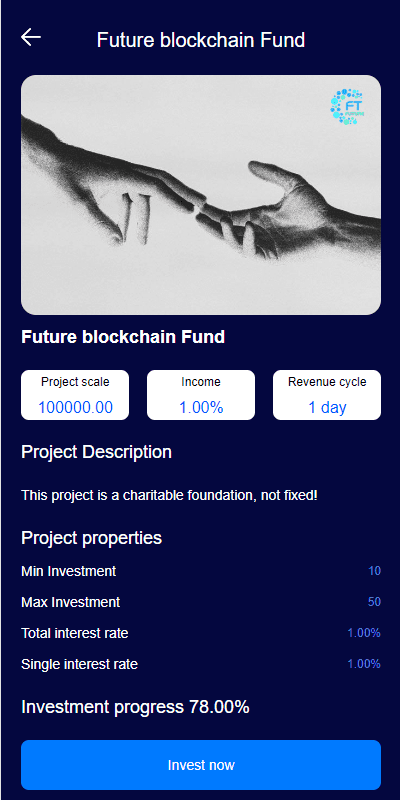Viewport: 400px width, 800px height.
Task: Click the Min Investment value 10
Action: 374,571
